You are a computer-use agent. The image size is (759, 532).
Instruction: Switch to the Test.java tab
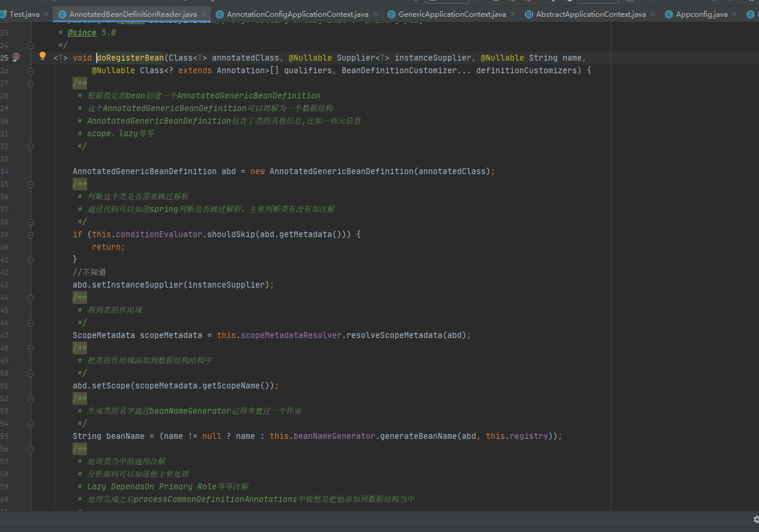(25, 14)
